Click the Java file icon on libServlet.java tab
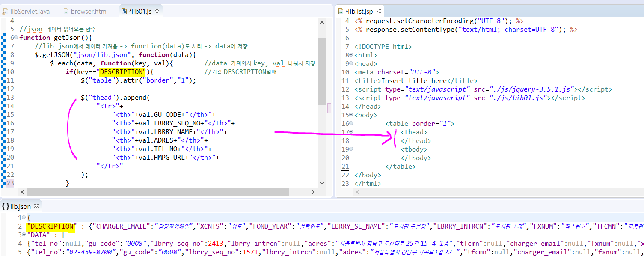Image resolution: width=644 pixels, height=256 pixels. tap(5, 11)
